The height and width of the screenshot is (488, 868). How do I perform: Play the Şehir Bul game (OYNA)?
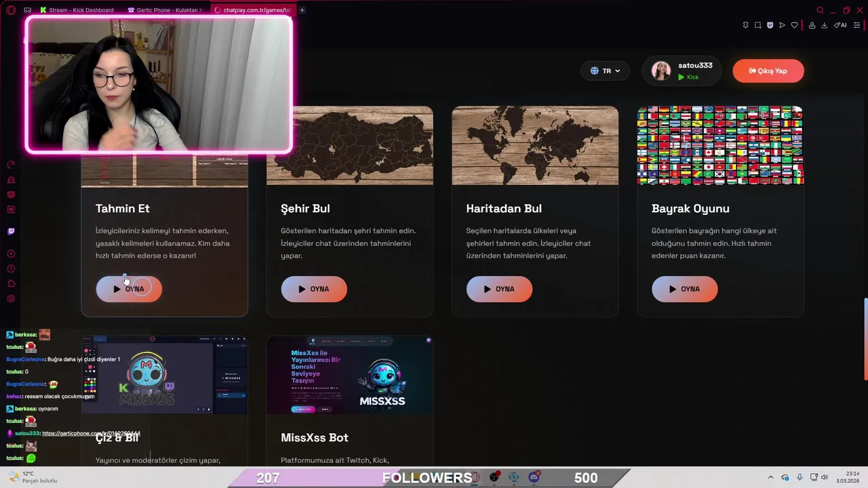tap(314, 289)
